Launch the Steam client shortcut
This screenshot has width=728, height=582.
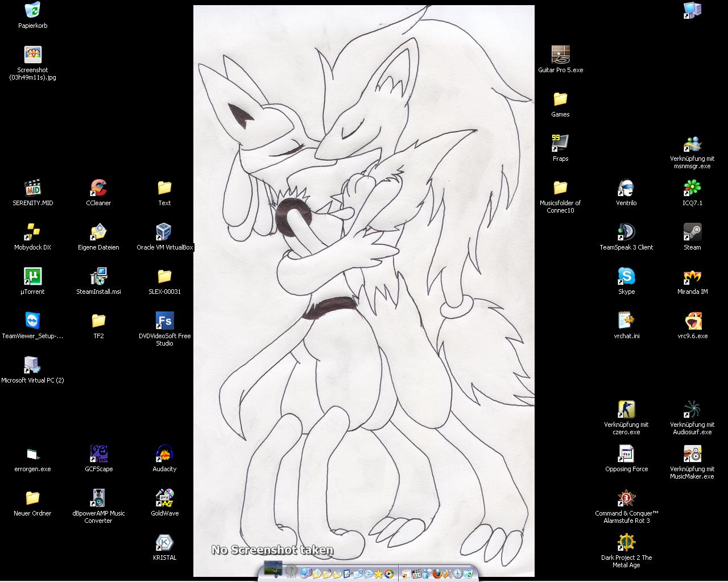click(x=692, y=232)
